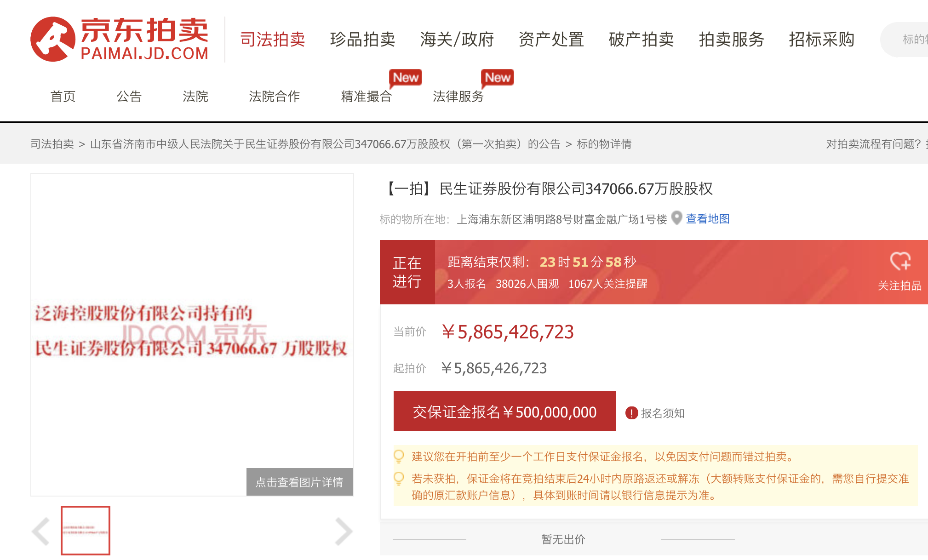Open 法律服务 in sub navigation
Viewport: 928px width, 560px height.
(x=458, y=97)
